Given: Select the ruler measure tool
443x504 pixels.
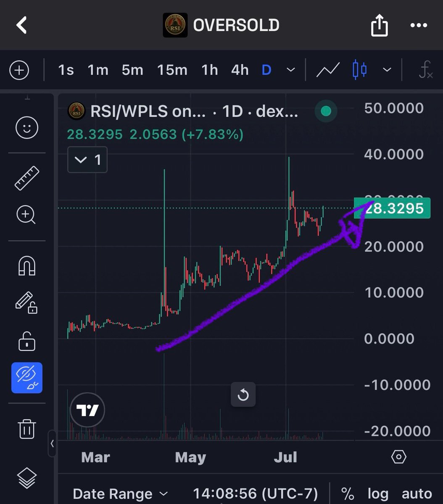Looking at the screenshot, I should pyautogui.click(x=27, y=178).
